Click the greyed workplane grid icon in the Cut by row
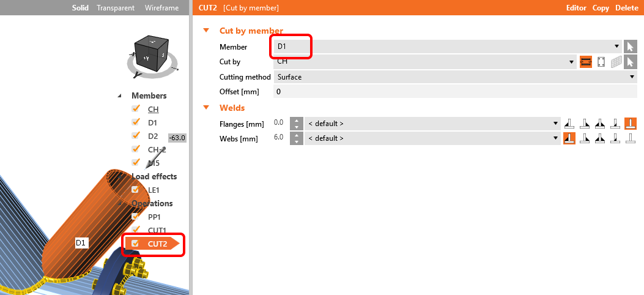Image resolution: width=644 pixels, height=295 pixels. (x=616, y=62)
